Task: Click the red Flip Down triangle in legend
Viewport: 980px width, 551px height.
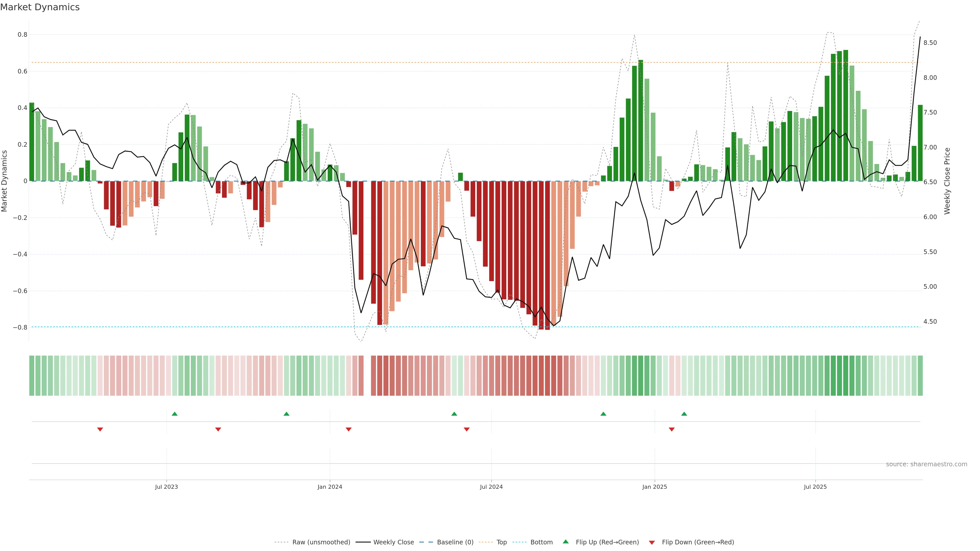Action: [652, 542]
